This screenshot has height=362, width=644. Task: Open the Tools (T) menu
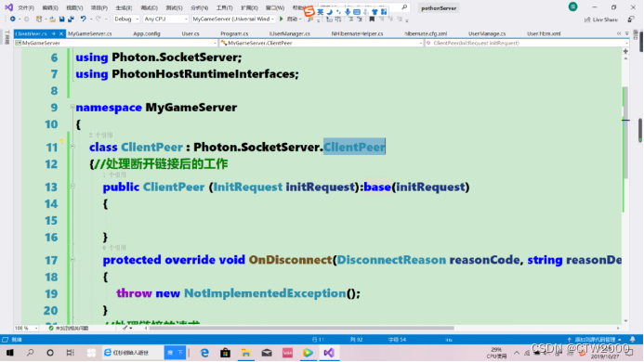point(224,7)
